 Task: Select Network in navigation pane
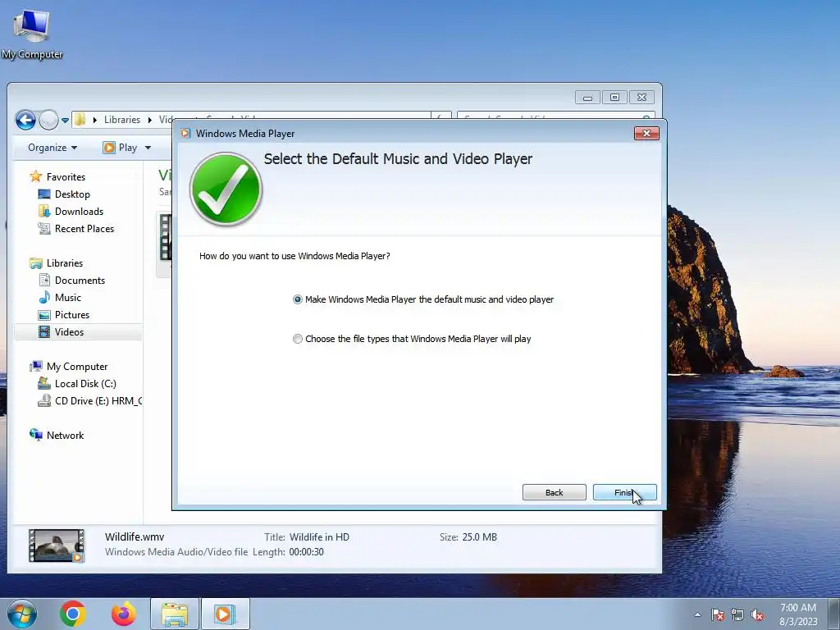pos(65,435)
